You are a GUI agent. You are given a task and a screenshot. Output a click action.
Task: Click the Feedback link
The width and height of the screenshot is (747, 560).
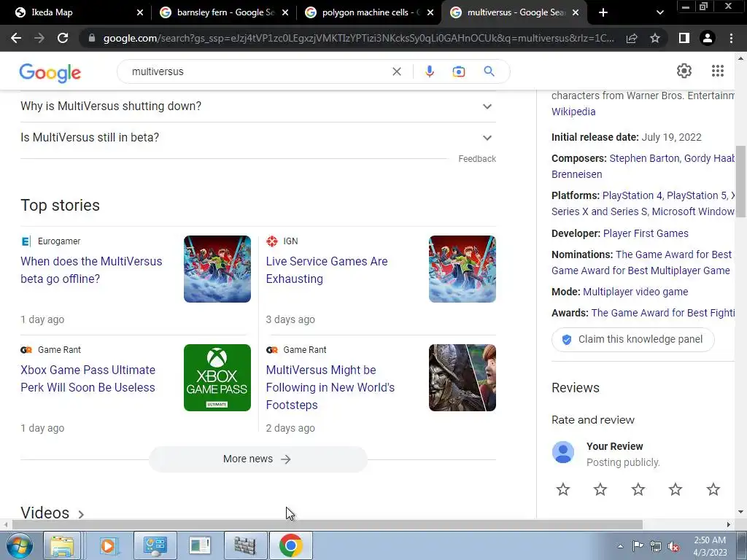click(x=477, y=158)
